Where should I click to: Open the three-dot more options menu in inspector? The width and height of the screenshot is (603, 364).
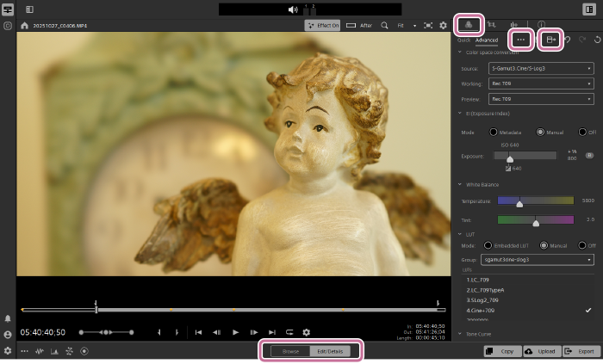520,40
